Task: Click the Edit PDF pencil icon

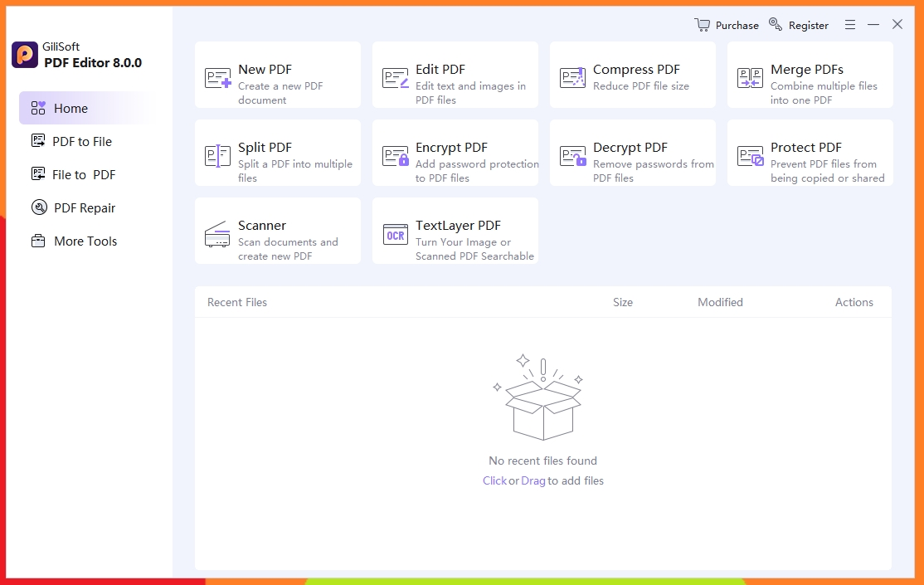Action: [396, 78]
